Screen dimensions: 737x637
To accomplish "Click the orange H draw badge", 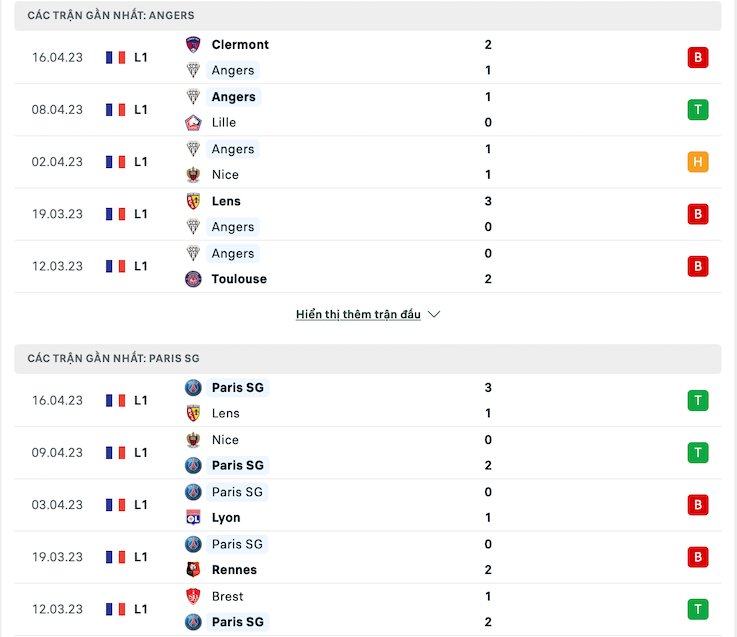I will (x=698, y=162).
